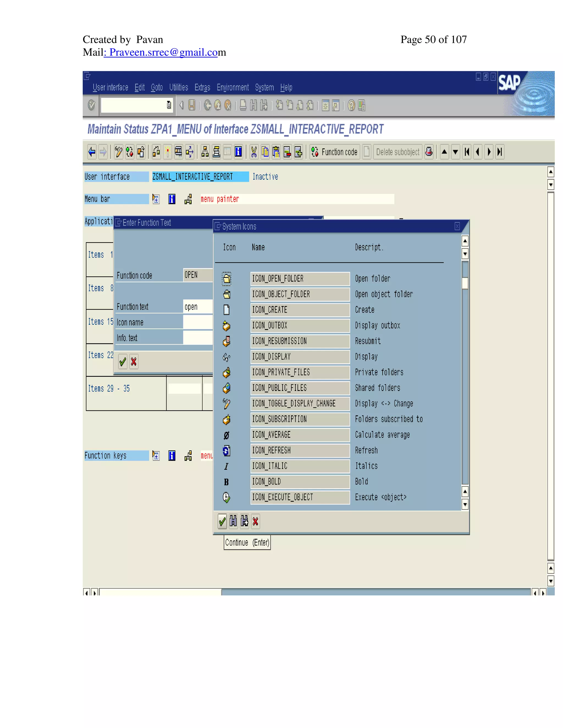
Task: Click the red X in Enter Function Text dialog
Action: 134,362
